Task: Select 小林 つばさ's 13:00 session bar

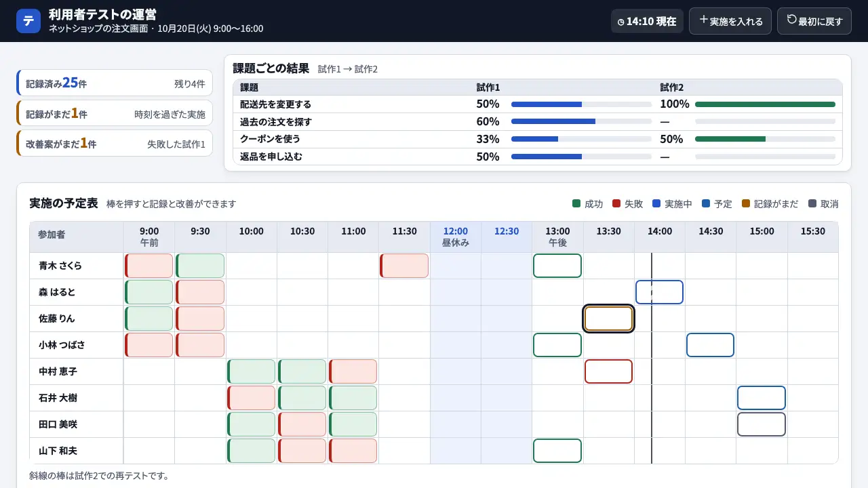Action: tap(557, 345)
